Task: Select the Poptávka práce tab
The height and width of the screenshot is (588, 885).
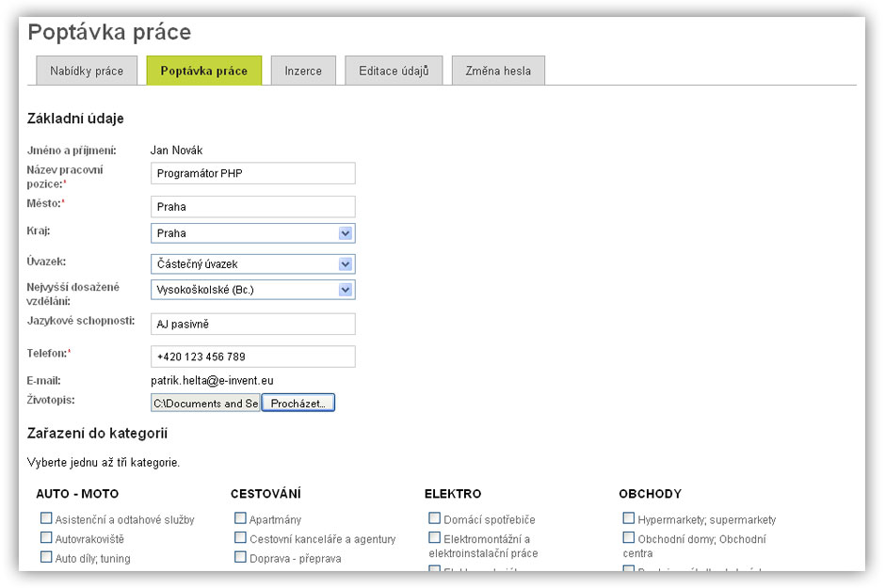Action: tap(204, 71)
